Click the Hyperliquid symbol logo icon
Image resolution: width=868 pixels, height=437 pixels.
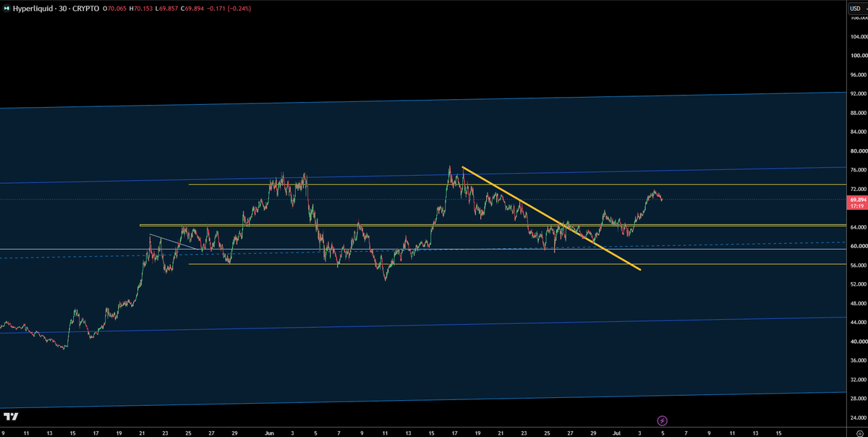[x=7, y=7]
